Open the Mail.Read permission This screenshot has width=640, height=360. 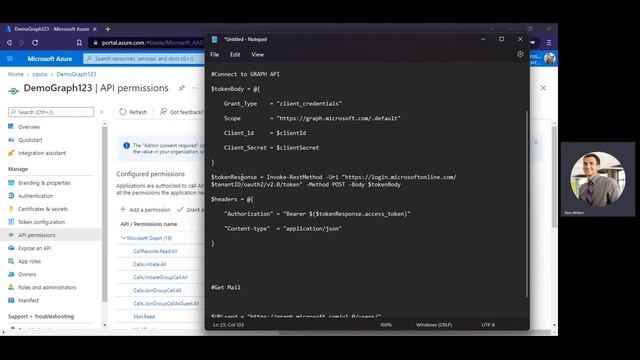[144, 316]
